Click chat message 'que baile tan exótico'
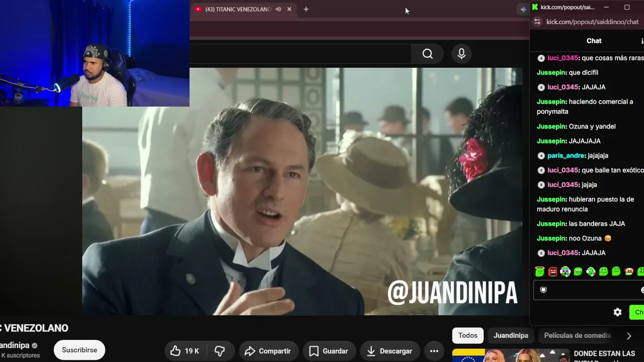644x362 pixels. [612, 170]
